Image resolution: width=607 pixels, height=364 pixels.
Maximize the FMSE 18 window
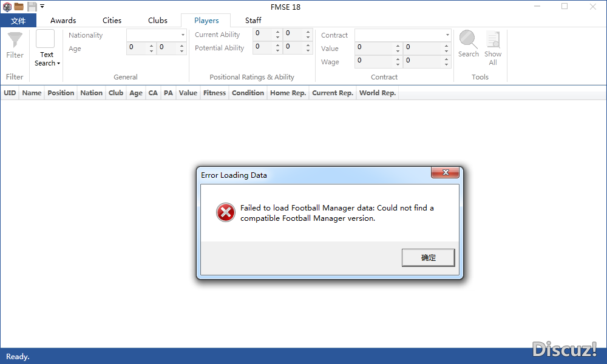click(x=565, y=7)
